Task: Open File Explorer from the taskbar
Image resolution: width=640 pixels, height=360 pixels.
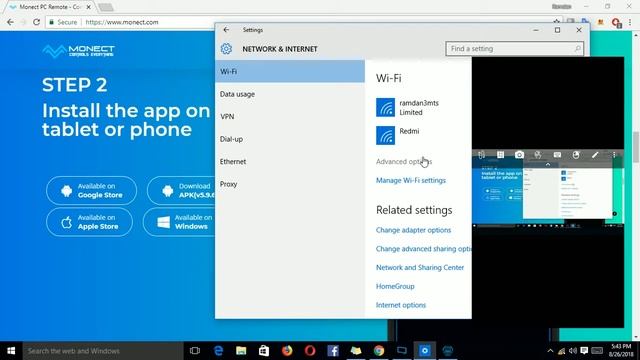Action: click(241, 351)
